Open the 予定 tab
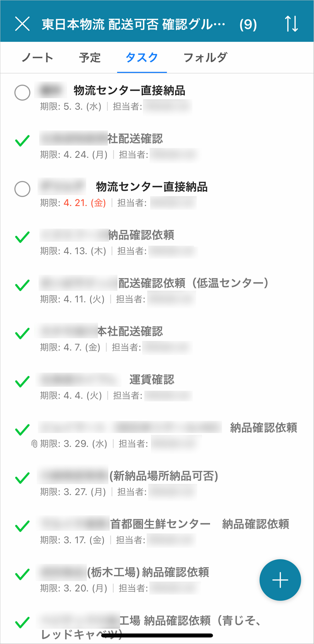 coord(90,58)
